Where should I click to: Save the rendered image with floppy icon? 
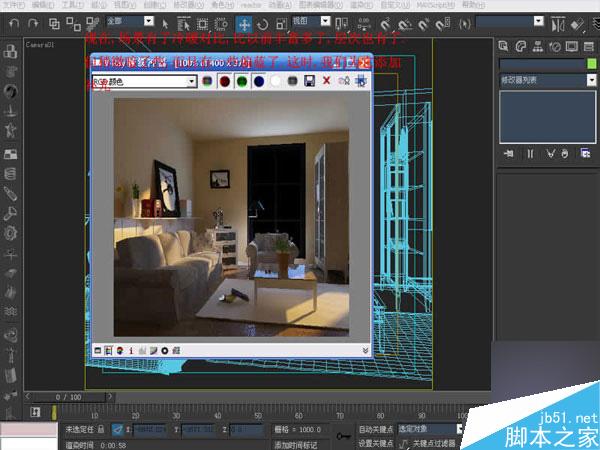pyautogui.click(x=309, y=81)
